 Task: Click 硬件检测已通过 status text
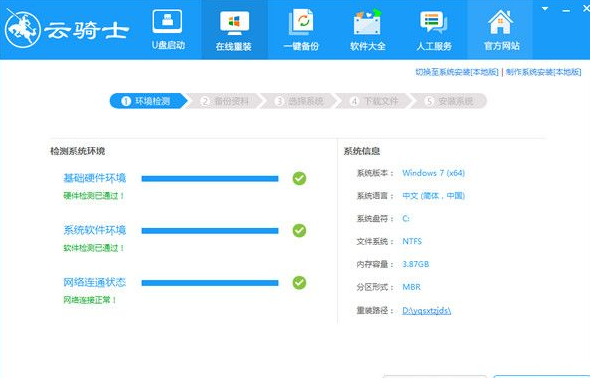pos(94,196)
